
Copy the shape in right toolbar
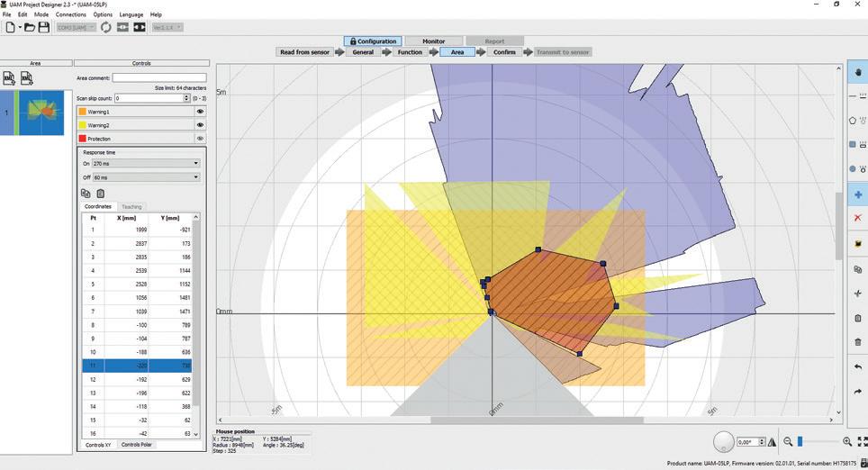pyautogui.click(x=858, y=269)
